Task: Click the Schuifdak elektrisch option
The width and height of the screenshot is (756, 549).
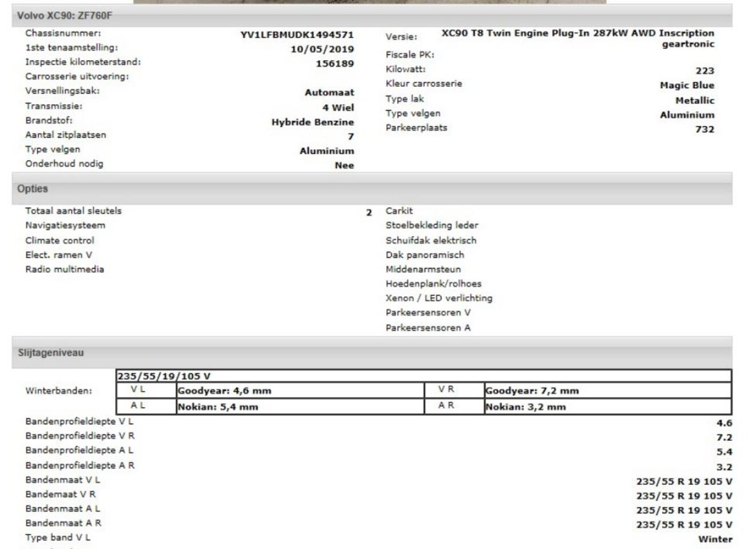Action: [x=431, y=241]
